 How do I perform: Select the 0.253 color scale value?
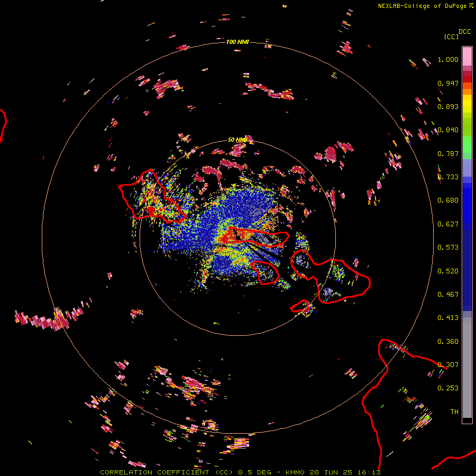448,388
